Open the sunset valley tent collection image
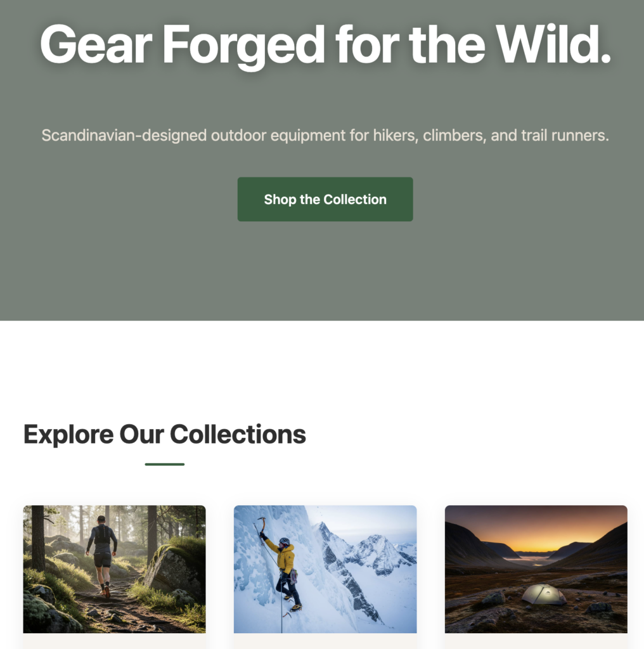The image size is (644, 649). (536, 569)
